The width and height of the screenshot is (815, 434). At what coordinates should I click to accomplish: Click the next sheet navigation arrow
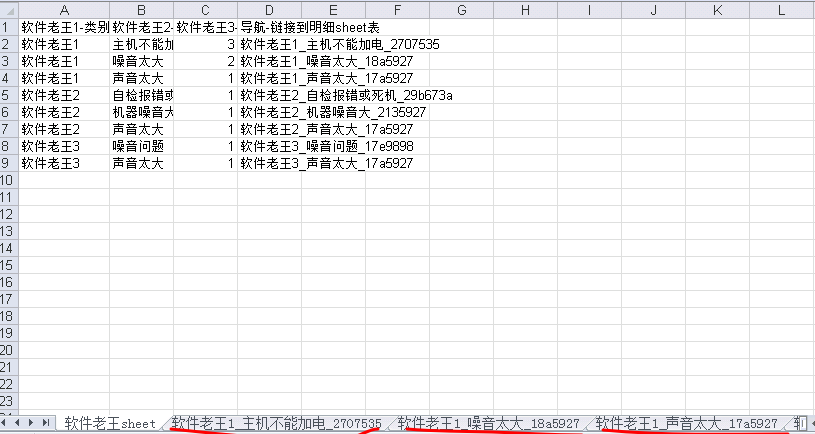31,423
